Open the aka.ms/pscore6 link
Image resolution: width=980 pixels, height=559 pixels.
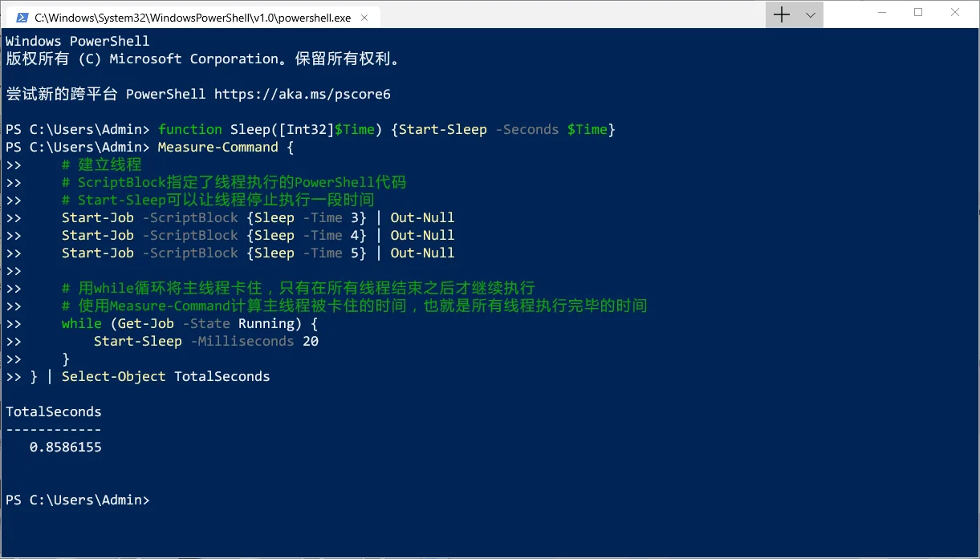pos(302,94)
